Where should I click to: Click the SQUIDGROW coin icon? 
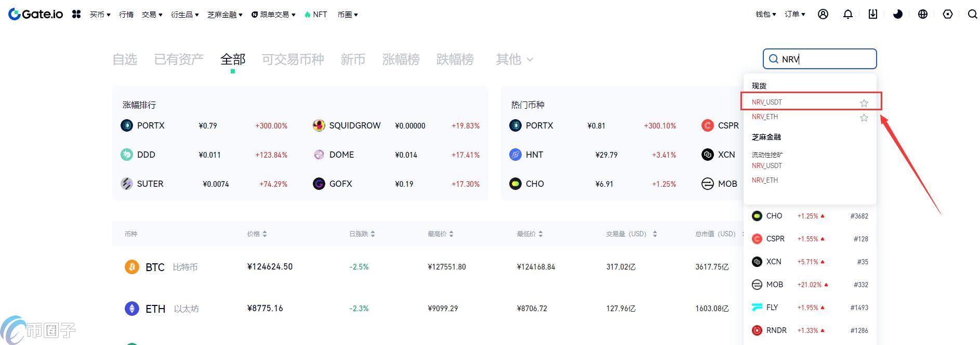(x=319, y=125)
